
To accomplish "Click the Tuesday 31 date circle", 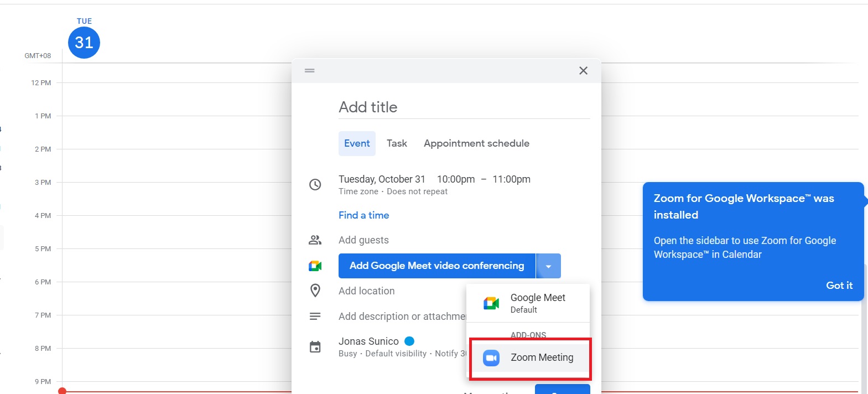I will (x=84, y=43).
